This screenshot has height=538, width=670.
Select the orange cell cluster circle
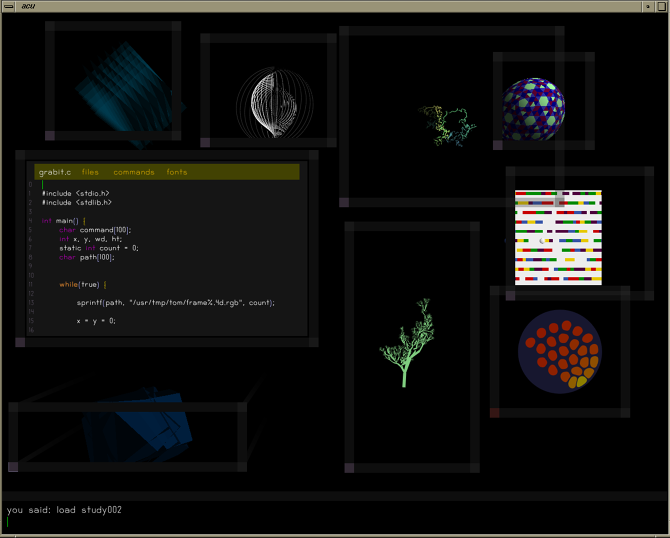click(559, 355)
